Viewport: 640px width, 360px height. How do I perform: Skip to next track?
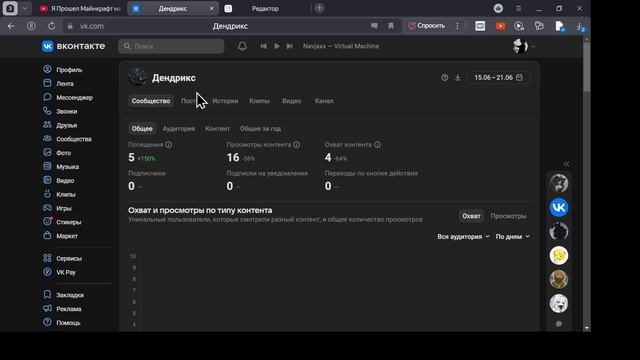289,46
